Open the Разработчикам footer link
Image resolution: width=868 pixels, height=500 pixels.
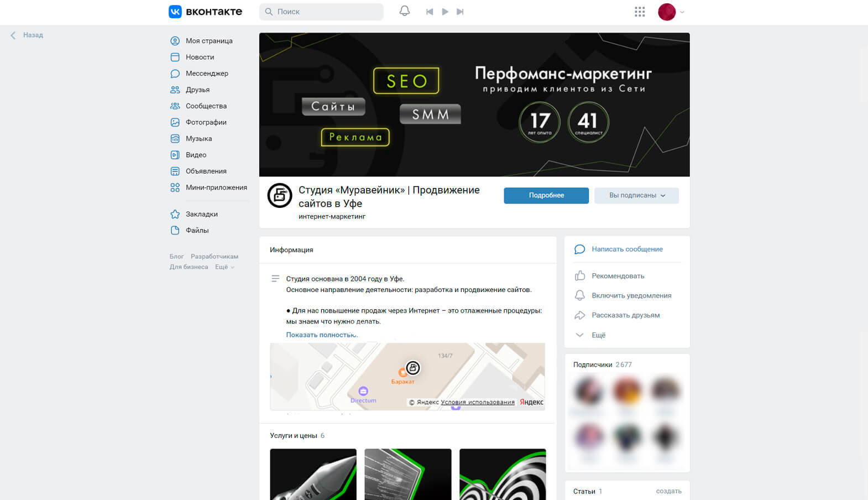[x=215, y=257]
